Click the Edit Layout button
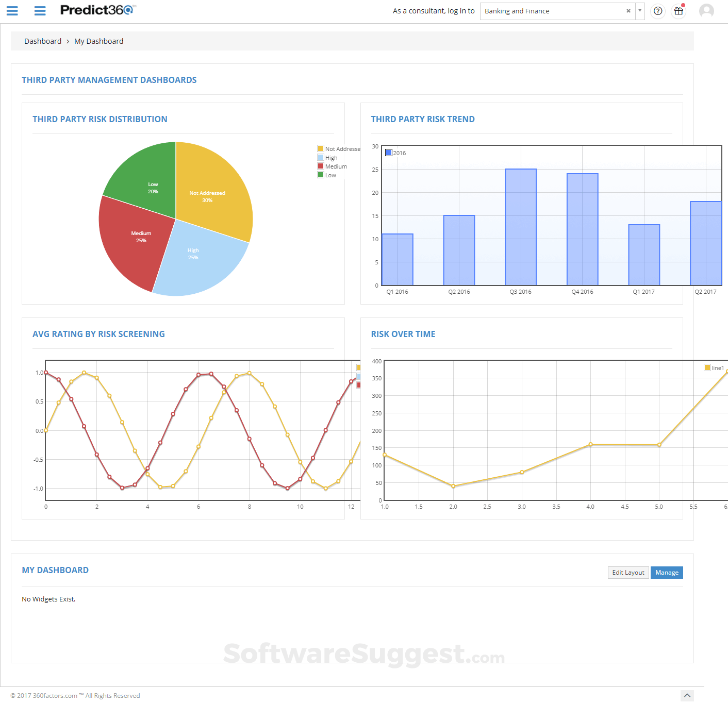728x704 pixels. [x=628, y=573]
